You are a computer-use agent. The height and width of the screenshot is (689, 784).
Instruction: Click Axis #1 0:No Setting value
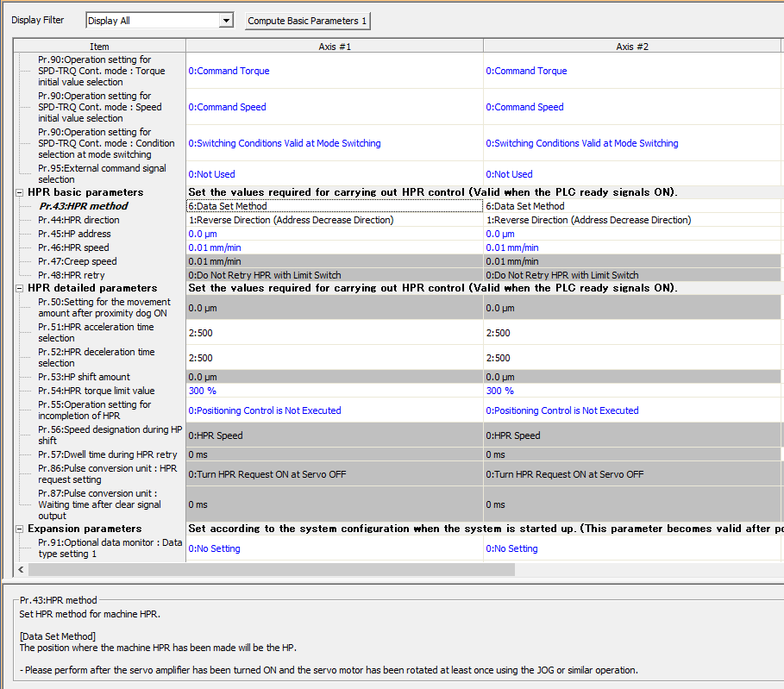tap(335, 548)
